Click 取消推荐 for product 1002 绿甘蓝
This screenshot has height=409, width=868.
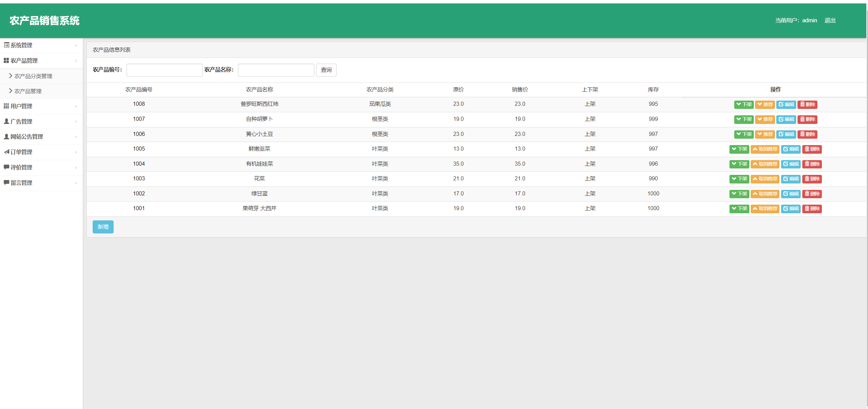(765, 194)
